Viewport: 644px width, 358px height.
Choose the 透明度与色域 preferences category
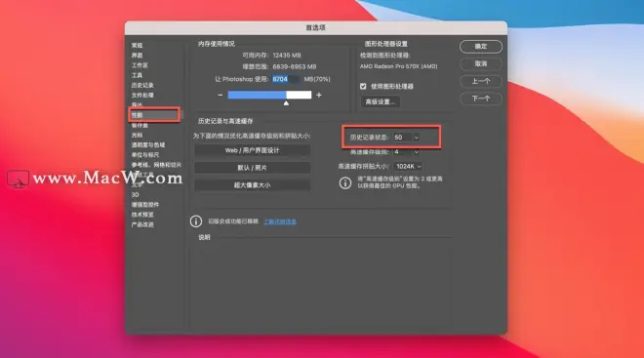point(148,145)
